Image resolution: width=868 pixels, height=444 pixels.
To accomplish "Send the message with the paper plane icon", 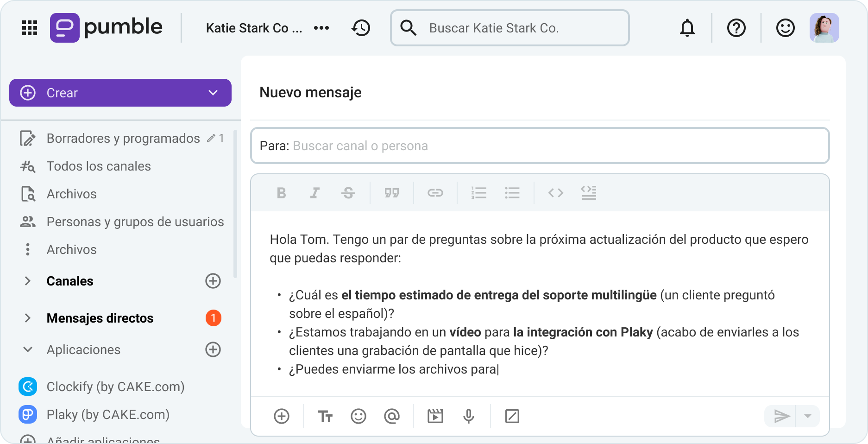I will tap(782, 416).
